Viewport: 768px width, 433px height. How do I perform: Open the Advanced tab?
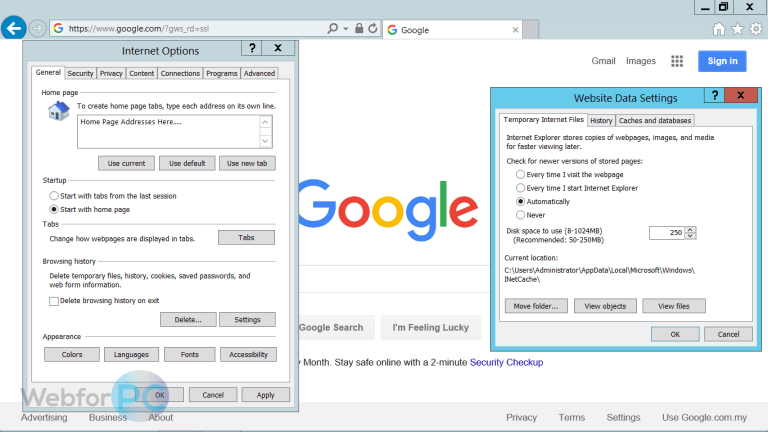[x=260, y=73]
